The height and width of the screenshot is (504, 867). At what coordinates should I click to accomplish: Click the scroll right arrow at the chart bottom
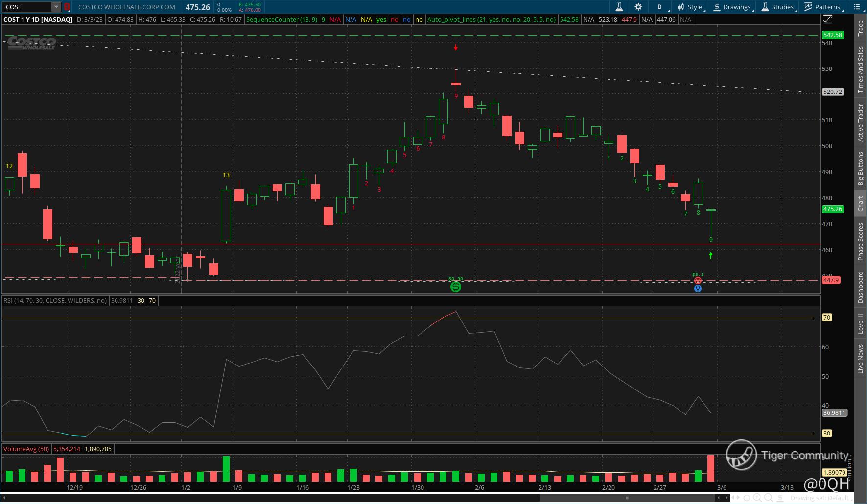(x=727, y=498)
